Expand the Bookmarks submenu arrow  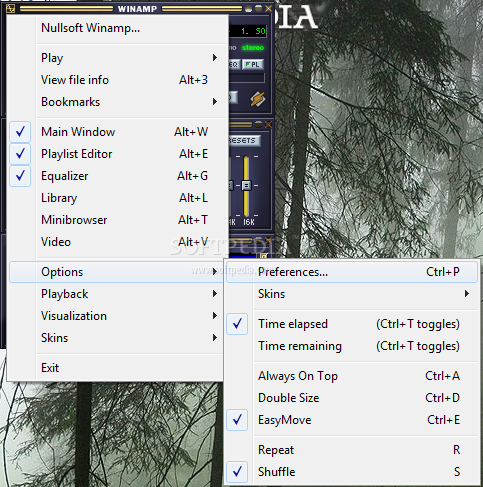click(x=215, y=102)
